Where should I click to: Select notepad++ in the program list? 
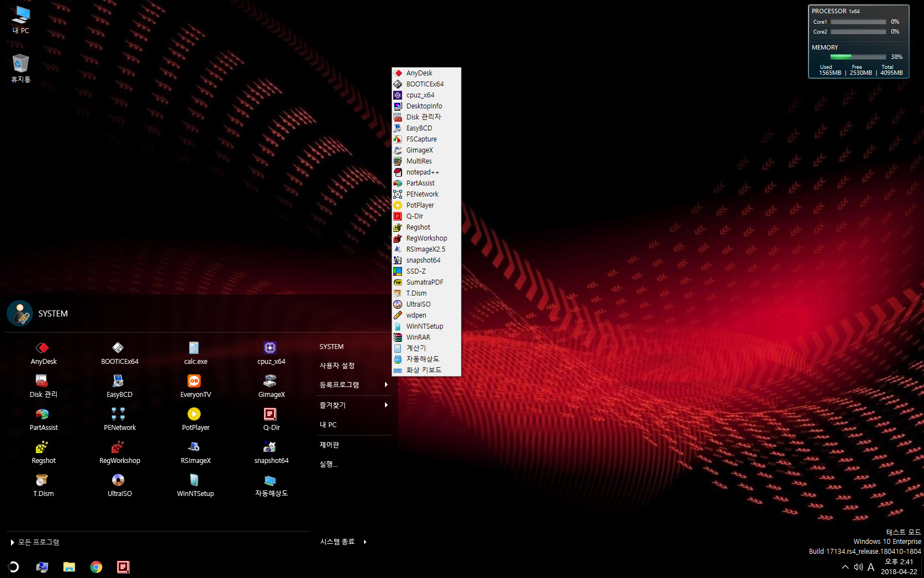426,172
